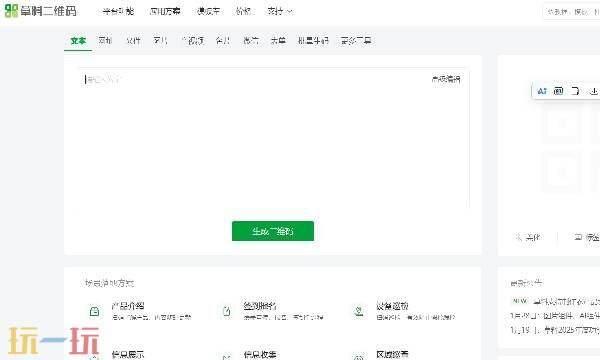This screenshot has width=600, height=360.
Task: Click the copy icon in the QR toolbar
Action: 575,91
